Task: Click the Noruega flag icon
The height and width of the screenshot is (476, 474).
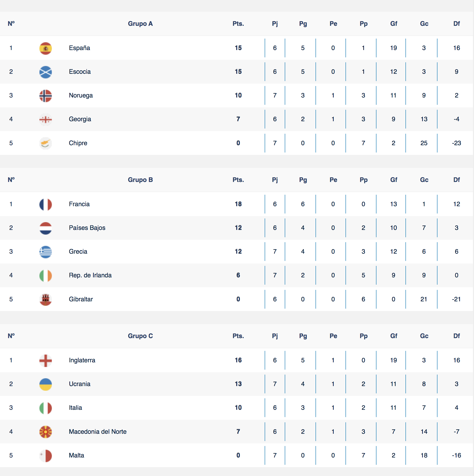Action: click(x=45, y=96)
